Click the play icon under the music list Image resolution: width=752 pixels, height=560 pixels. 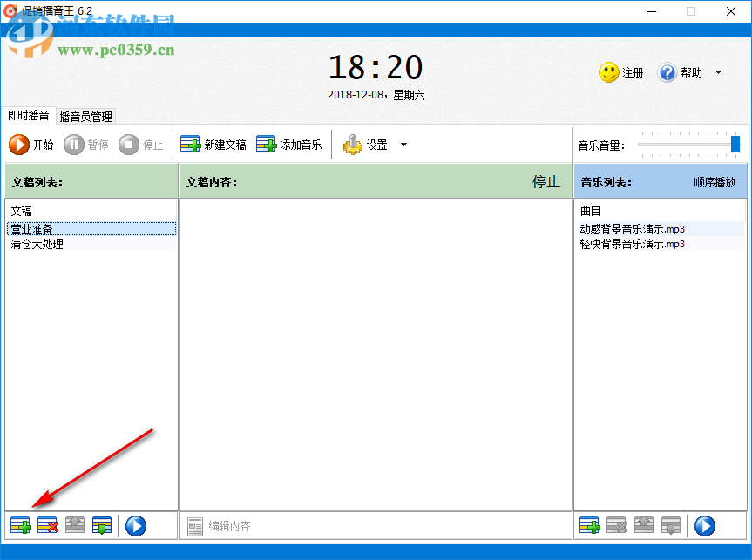pos(704,525)
